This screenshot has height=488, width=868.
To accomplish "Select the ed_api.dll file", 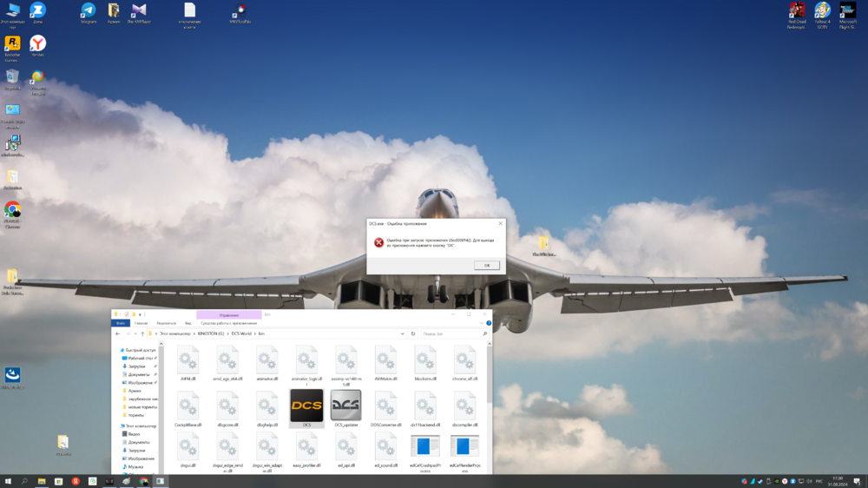I will tap(346, 450).
